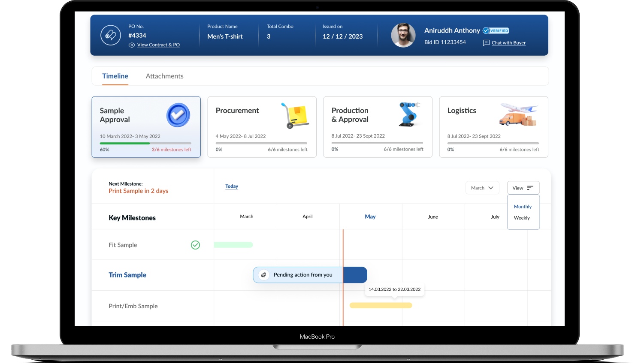Image resolution: width=635 pixels, height=364 pixels.
Task: Select the Monthly view option
Action: pyautogui.click(x=523, y=206)
